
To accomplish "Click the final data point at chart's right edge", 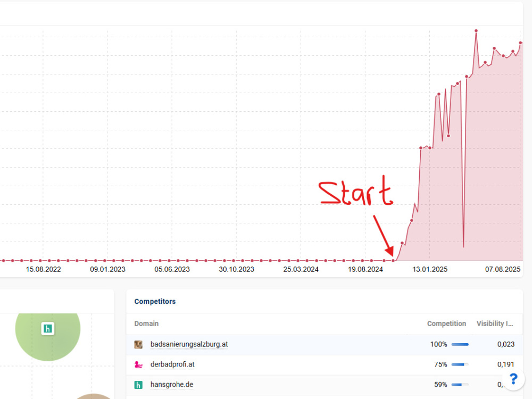I will coord(520,43).
